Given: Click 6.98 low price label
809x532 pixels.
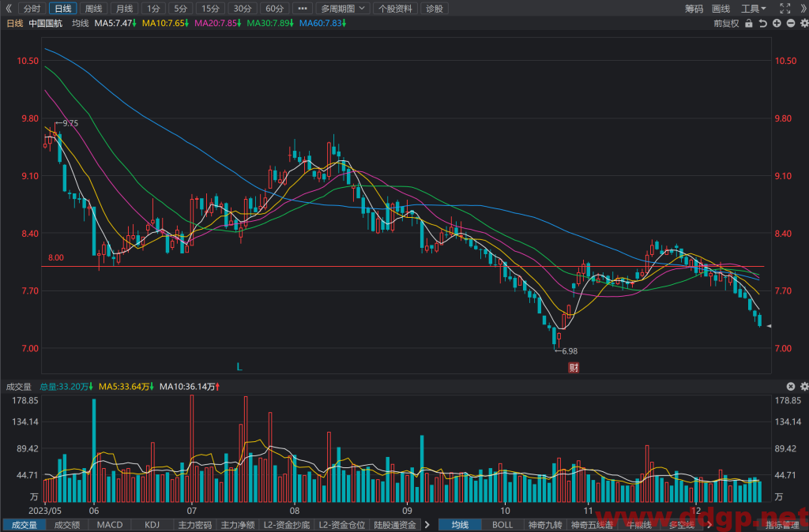Looking at the screenshot, I should (x=570, y=351).
